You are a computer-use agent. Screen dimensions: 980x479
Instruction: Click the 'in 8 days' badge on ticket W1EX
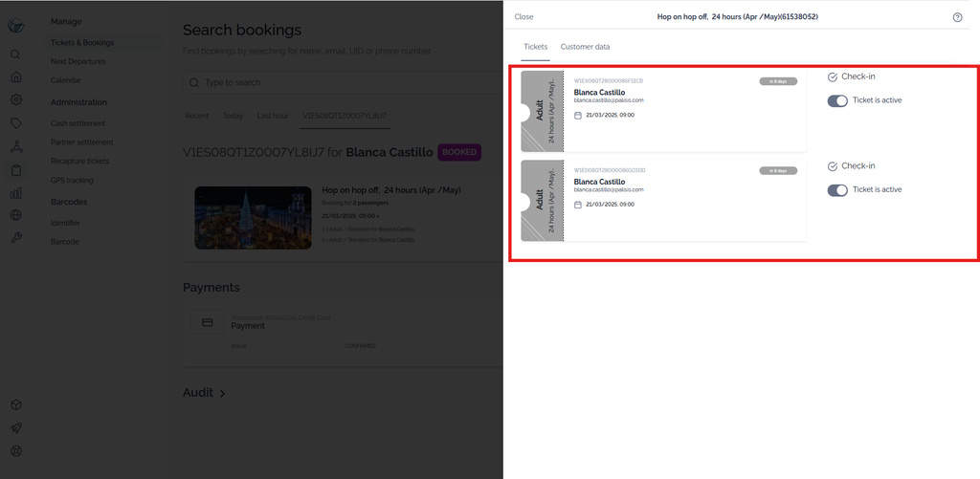pyautogui.click(x=778, y=81)
